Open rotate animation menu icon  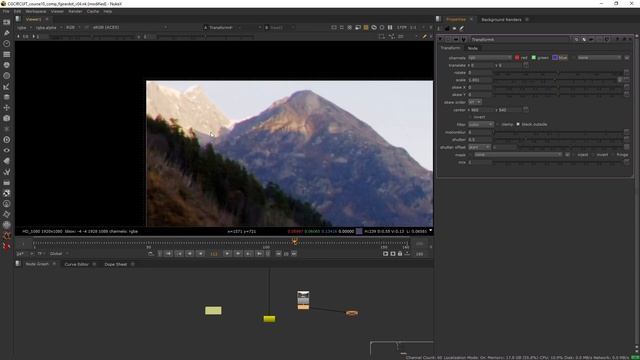[x=627, y=73]
